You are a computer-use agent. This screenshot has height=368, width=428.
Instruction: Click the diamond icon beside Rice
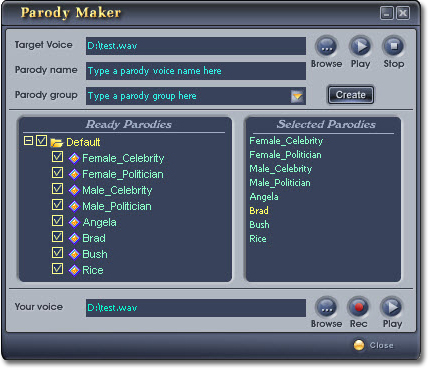coord(74,270)
